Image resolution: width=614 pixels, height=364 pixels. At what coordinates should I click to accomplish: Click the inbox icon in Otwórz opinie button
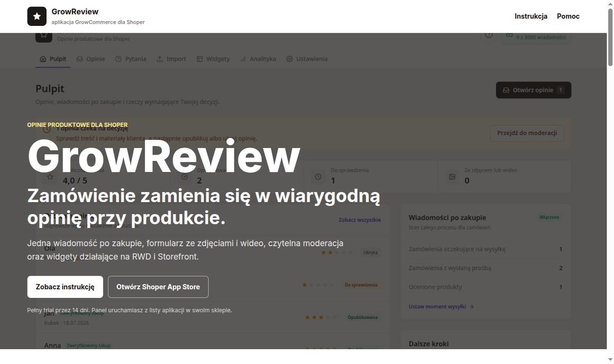(506, 90)
